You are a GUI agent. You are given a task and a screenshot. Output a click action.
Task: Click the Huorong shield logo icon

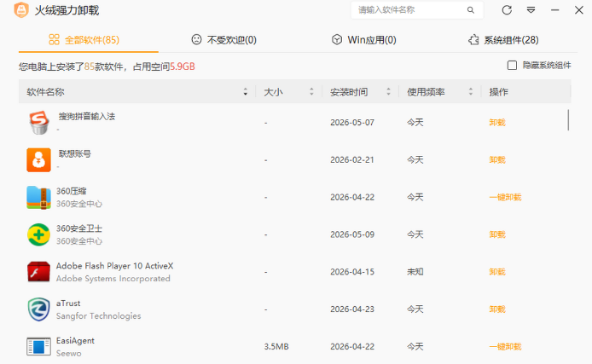coord(21,10)
